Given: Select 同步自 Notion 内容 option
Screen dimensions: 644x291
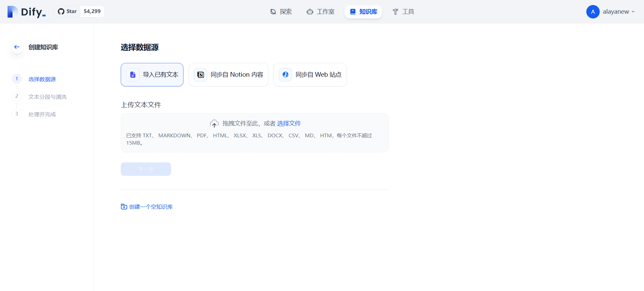Looking at the screenshot, I should click(x=236, y=75).
